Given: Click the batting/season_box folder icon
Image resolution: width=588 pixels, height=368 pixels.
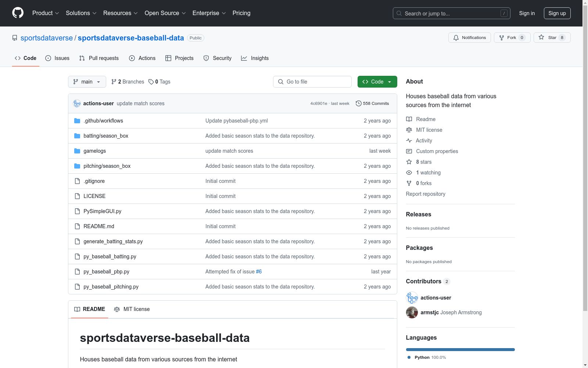Looking at the screenshot, I should coord(77,136).
